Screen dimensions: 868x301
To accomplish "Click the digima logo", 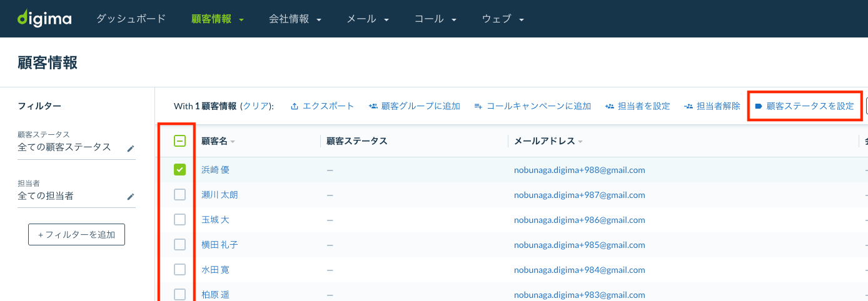I will 44,18.
